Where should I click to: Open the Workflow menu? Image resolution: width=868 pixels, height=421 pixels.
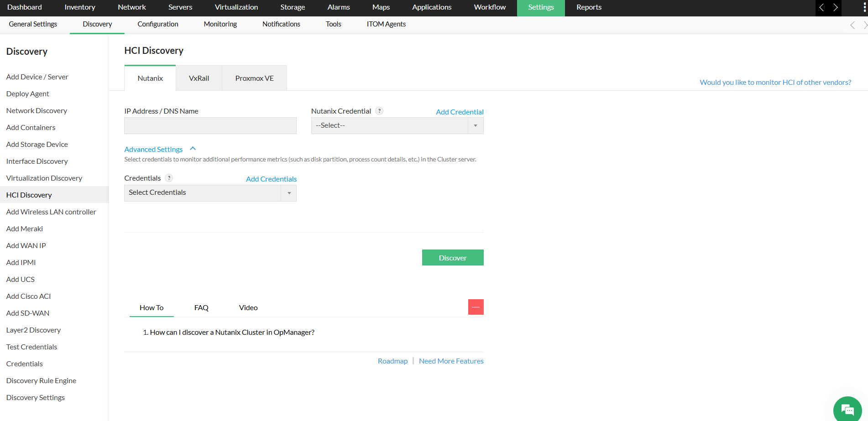[x=489, y=8]
